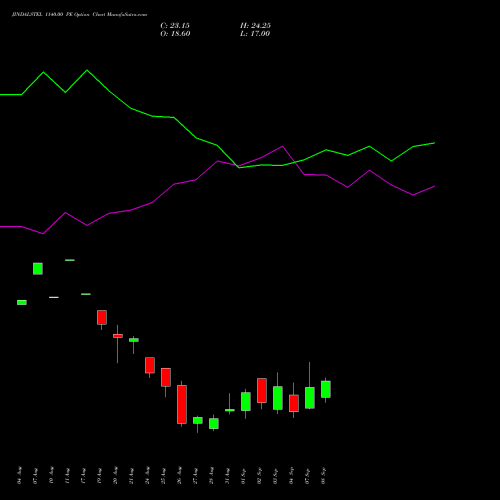The image size is (500, 500).
Task: Click the small green candle for 04 Aug
Action: point(22,302)
